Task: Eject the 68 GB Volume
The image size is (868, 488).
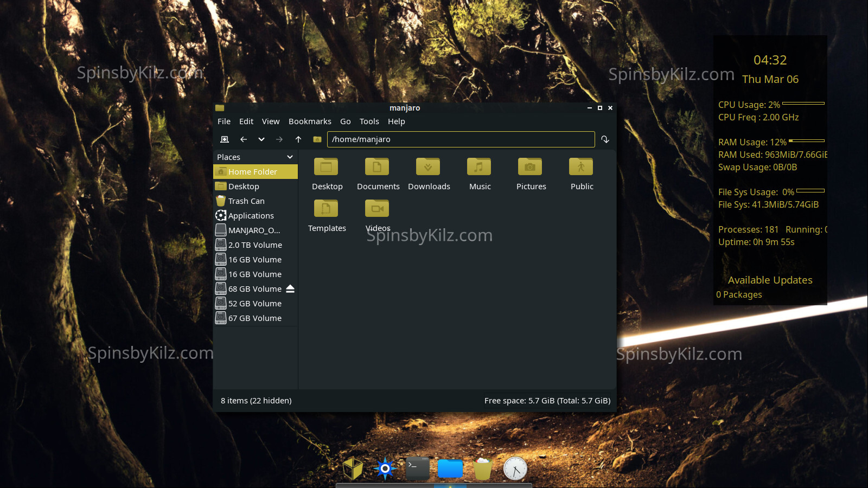Action: tap(290, 289)
